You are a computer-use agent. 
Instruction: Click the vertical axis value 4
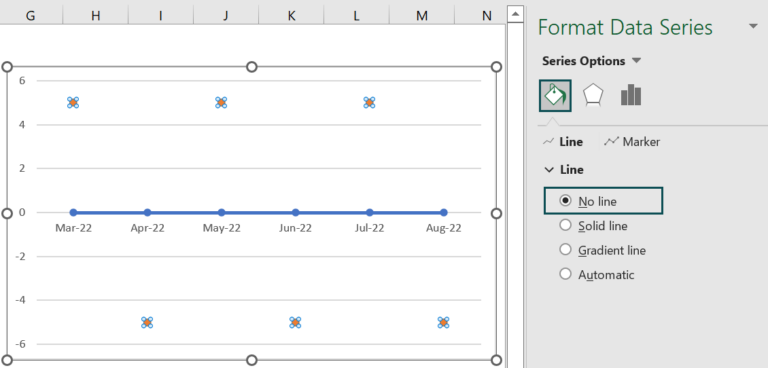(x=22, y=124)
